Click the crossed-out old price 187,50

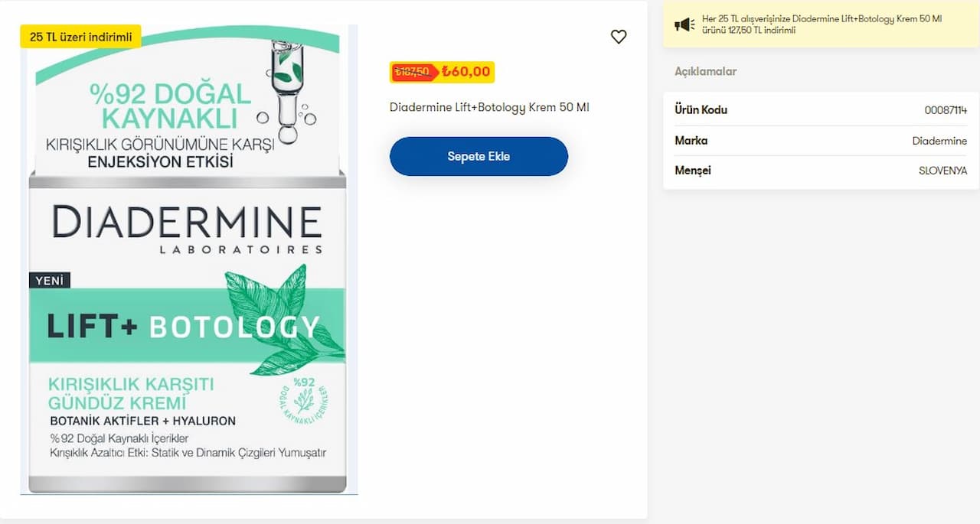[412, 72]
